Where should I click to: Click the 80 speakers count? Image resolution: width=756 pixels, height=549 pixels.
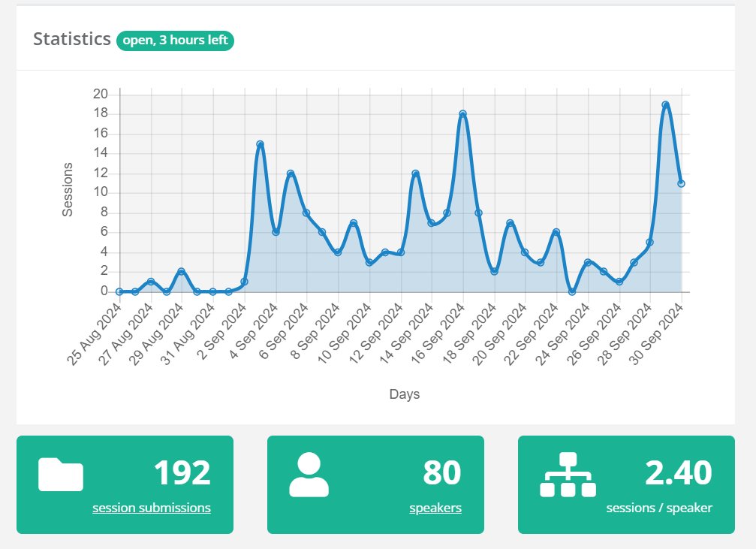(x=442, y=473)
